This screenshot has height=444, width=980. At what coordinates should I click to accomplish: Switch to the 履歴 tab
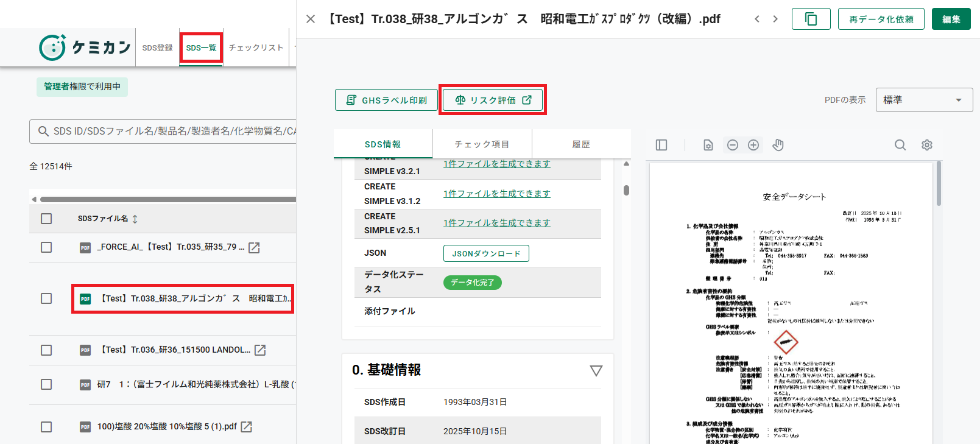[x=582, y=144]
